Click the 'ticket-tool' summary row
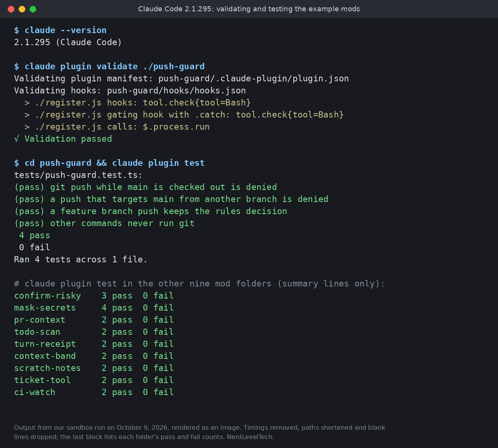The width and height of the screenshot is (498, 448). pos(94,380)
